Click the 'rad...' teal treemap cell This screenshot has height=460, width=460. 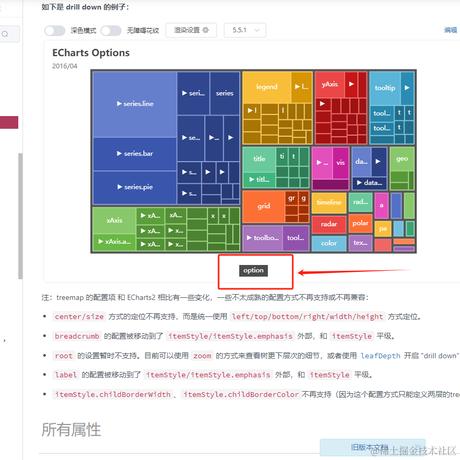coord(360,202)
